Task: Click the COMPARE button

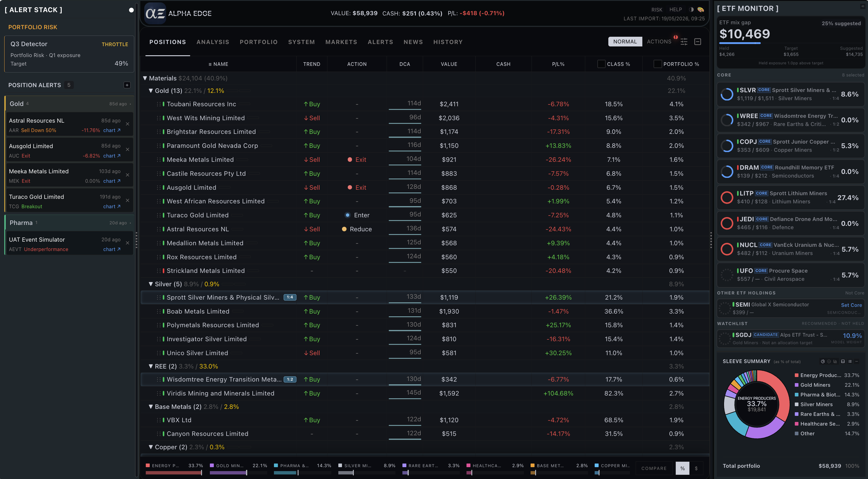Action: click(654, 468)
